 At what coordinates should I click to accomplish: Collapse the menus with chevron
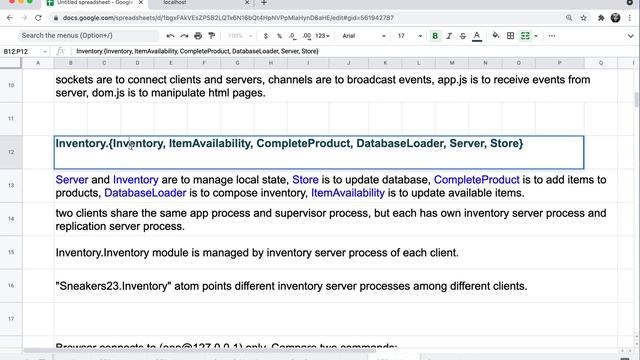(x=631, y=36)
